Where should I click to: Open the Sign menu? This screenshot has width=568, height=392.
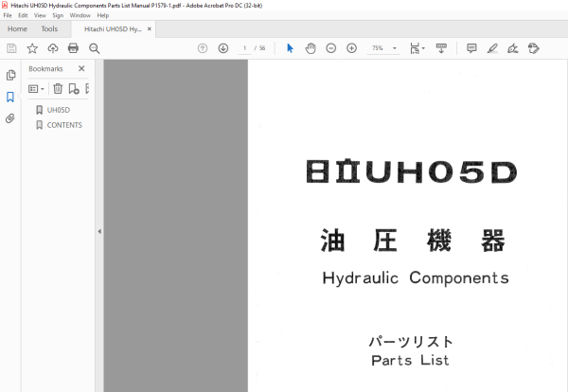click(x=58, y=15)
